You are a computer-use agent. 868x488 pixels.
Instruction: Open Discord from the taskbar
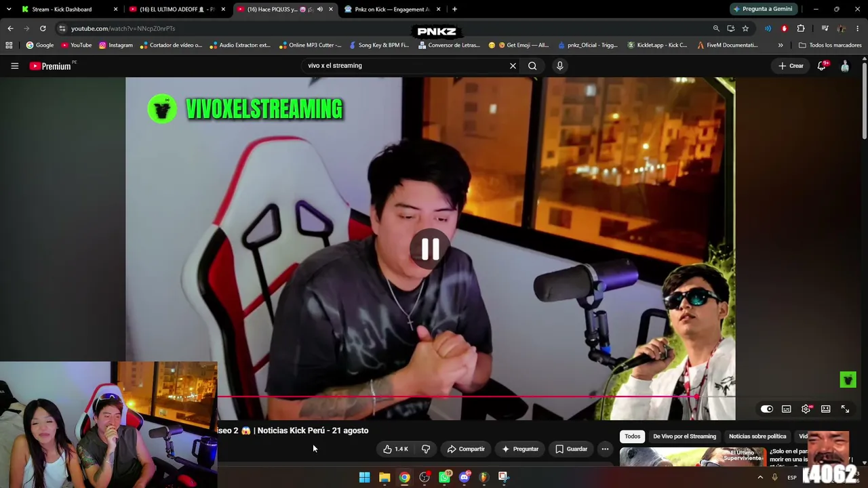click(x=464, y=477)
